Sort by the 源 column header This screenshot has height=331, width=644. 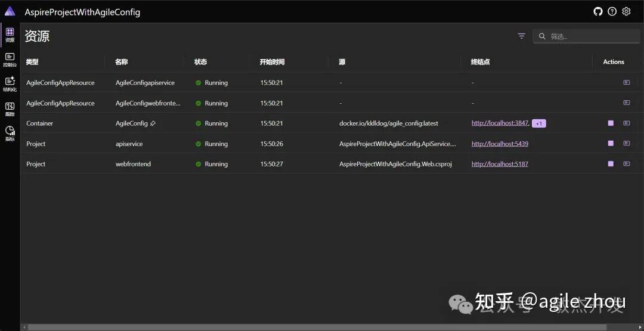click(342, 62)
